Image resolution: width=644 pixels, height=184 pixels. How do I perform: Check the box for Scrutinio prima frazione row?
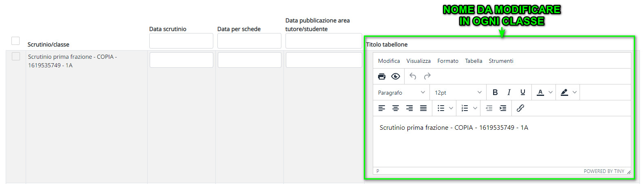16,56
